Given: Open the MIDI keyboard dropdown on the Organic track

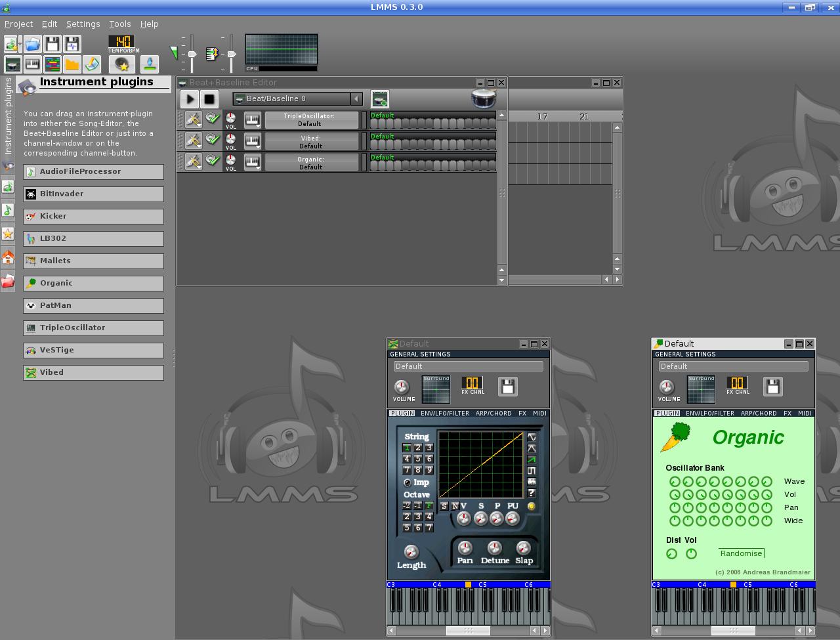Looking at the screenshot, I should point(253,161).
